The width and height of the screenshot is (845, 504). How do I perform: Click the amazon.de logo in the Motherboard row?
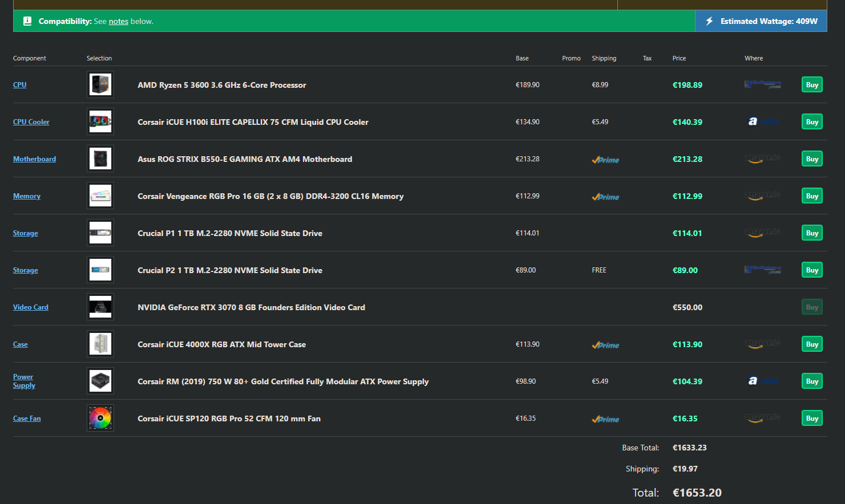[762, 158]
